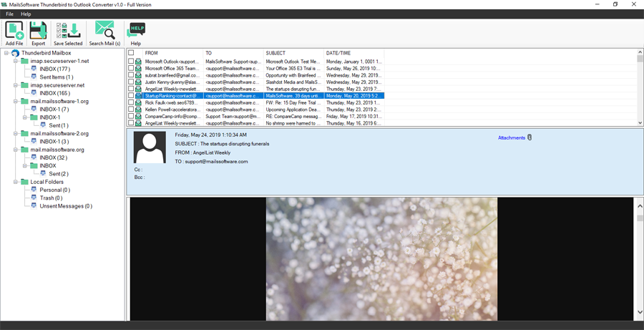The width and height of the screenshot is (644, 330).
Task: Click the INBOX-1 (3) mailbox icon
Action: click(x=34, y=141)
